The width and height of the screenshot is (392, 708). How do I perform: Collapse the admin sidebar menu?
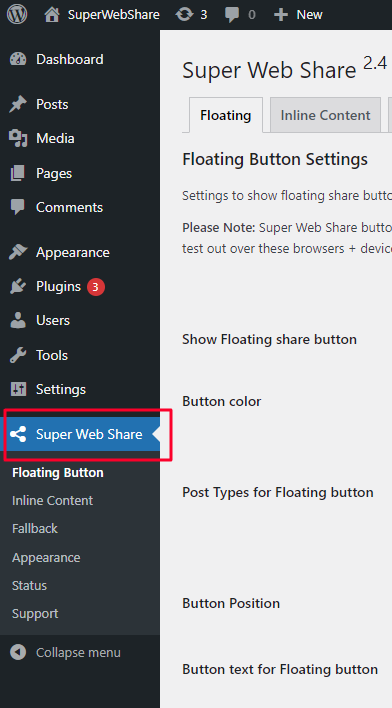click(80, 652)
